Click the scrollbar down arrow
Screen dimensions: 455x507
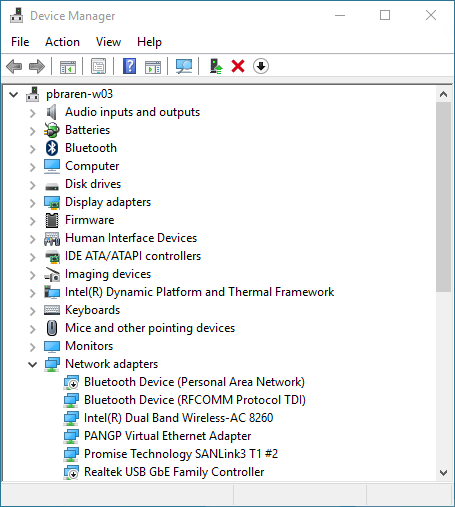coord(443,472)
